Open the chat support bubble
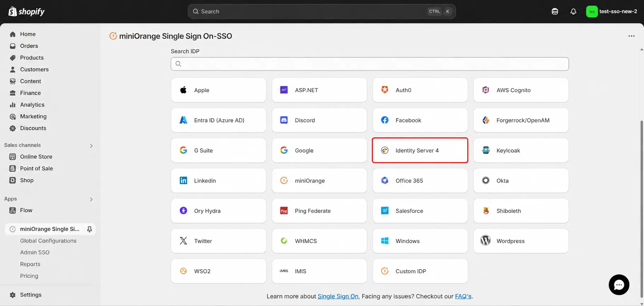Image resolution: width=644 pixels, height=306 pixels. click(619, 285)
